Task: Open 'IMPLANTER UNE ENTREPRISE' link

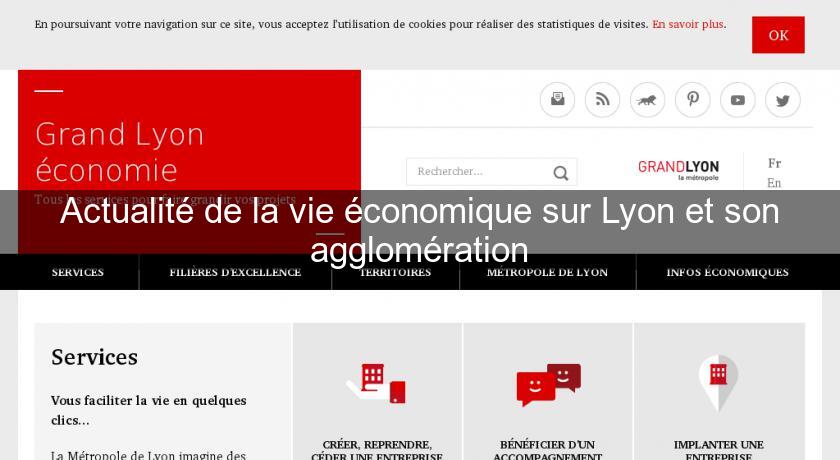Action: pyautogui.click(x=718, y=450)
